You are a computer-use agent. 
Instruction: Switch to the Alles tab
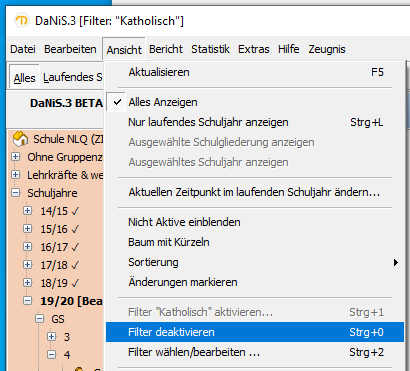pyautogui.click(x=24, y=77)
